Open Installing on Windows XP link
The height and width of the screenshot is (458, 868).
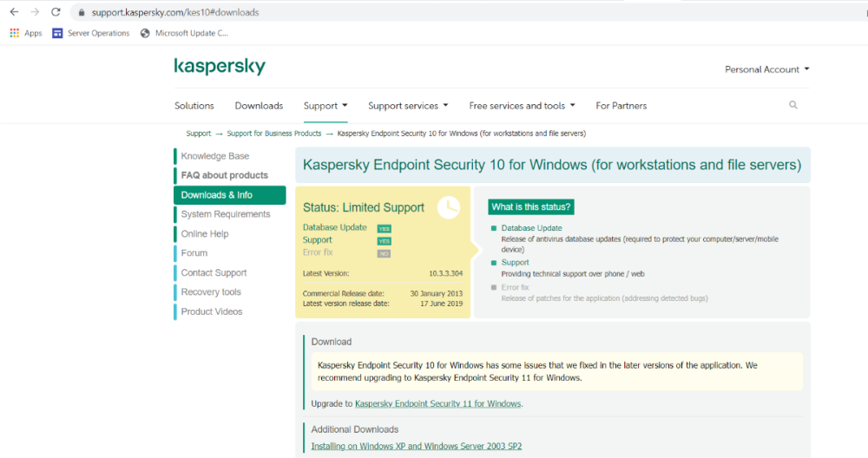tap(417, 446)
